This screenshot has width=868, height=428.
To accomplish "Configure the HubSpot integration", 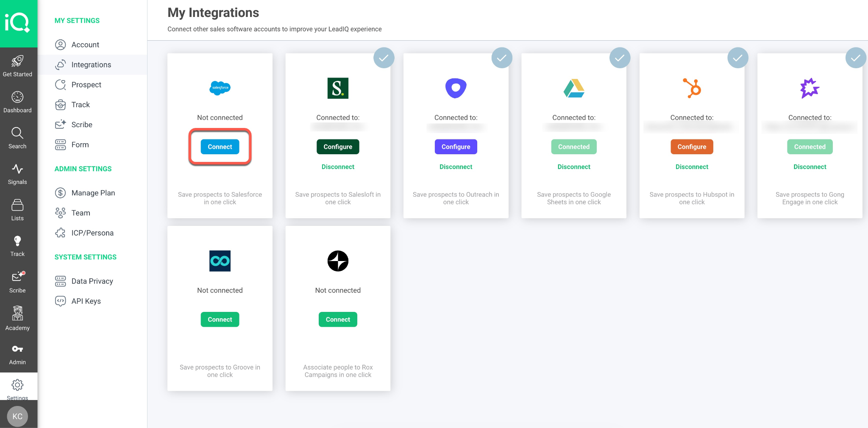I will tap(692, 147).
